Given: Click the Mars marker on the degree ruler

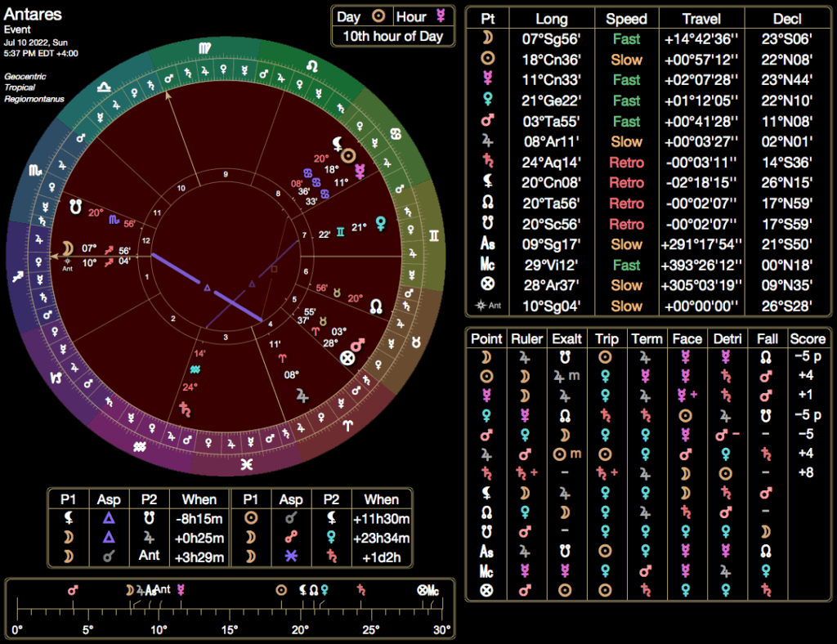Looking at the screenshot, I should point(73,589).
